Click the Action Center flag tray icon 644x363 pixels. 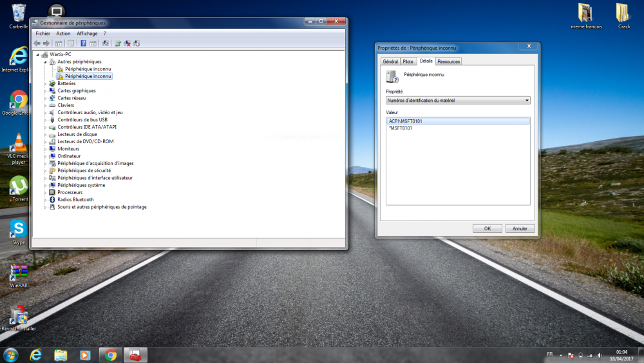coord(571,355)
